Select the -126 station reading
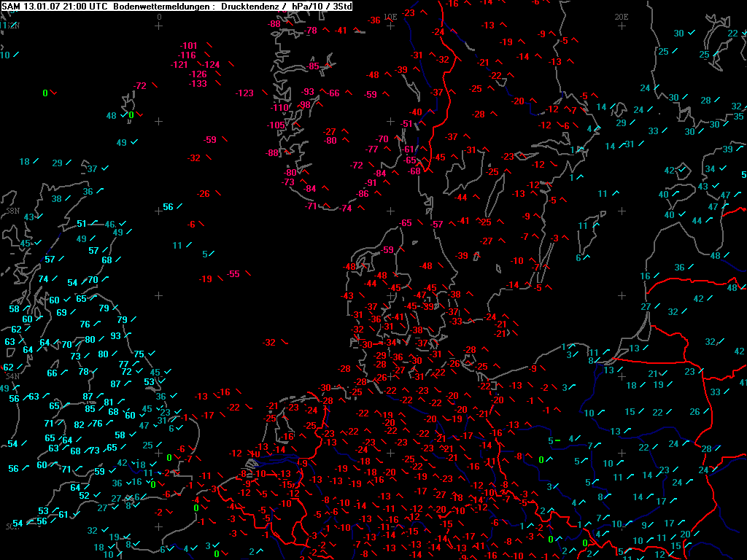Viewport: 747px width, 560px height. [198, 74]
